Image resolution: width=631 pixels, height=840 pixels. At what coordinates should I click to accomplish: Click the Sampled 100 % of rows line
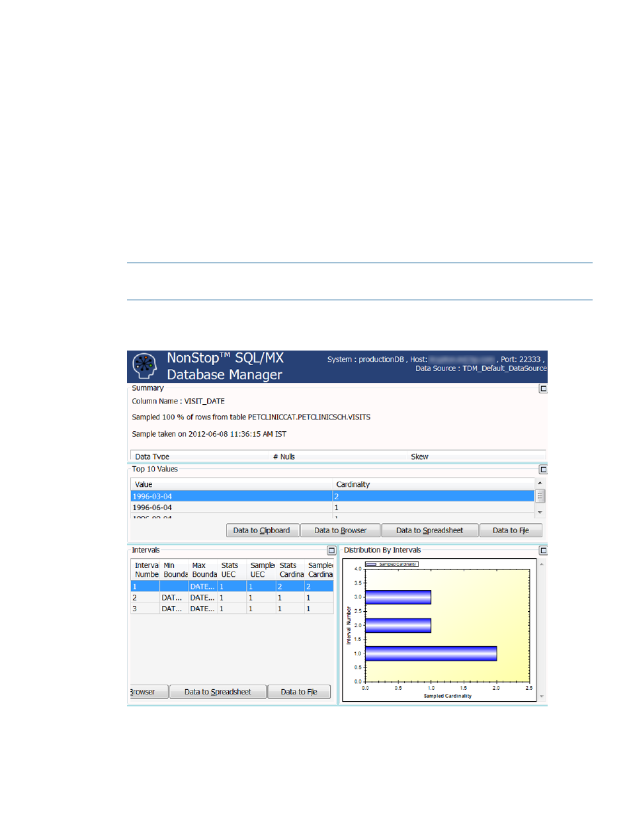(251, 417)
